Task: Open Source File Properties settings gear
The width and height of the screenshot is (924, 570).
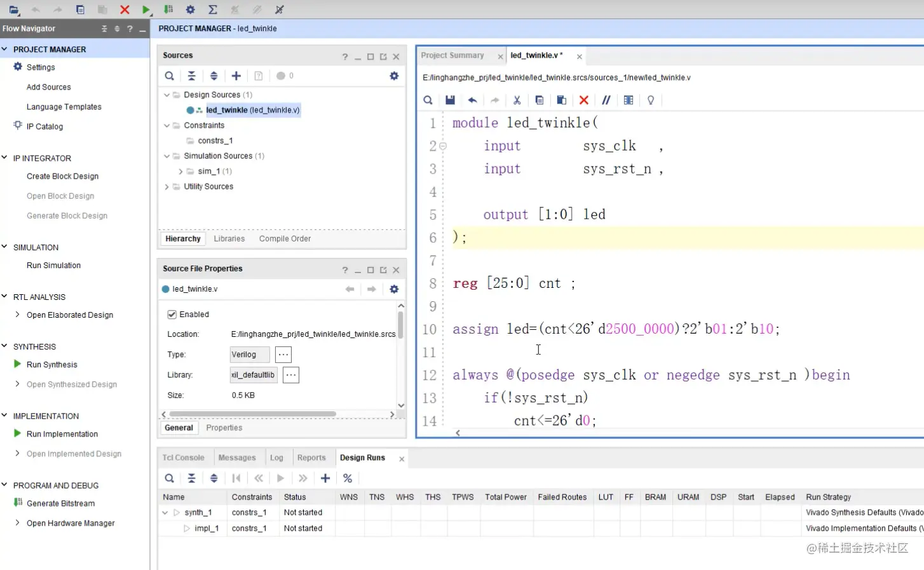Action: pos(394,289)
